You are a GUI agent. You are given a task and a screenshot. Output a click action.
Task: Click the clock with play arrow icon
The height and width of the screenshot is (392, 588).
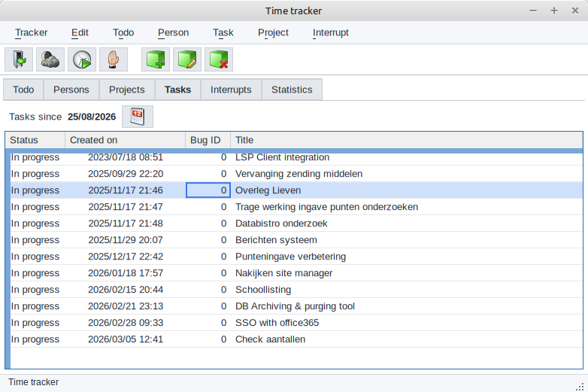click(82, 59)
